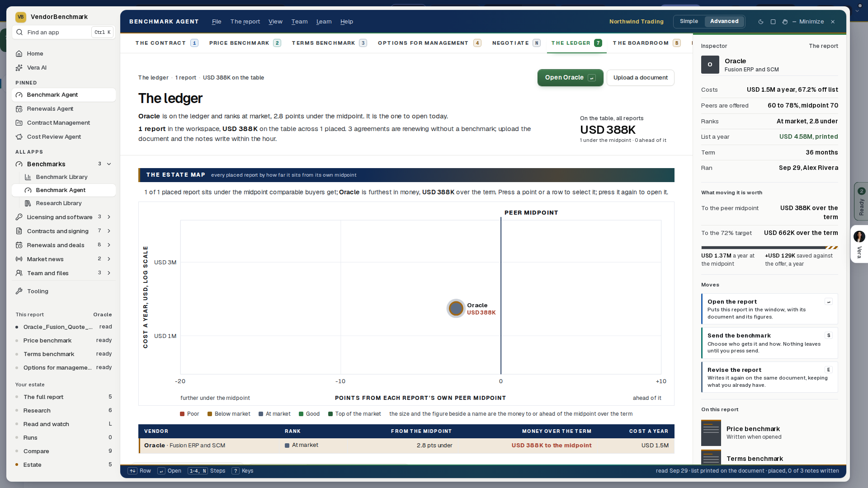Open the Vera assistant side tab
Viewport: 868px width, 488px height.
coord(859,244)
